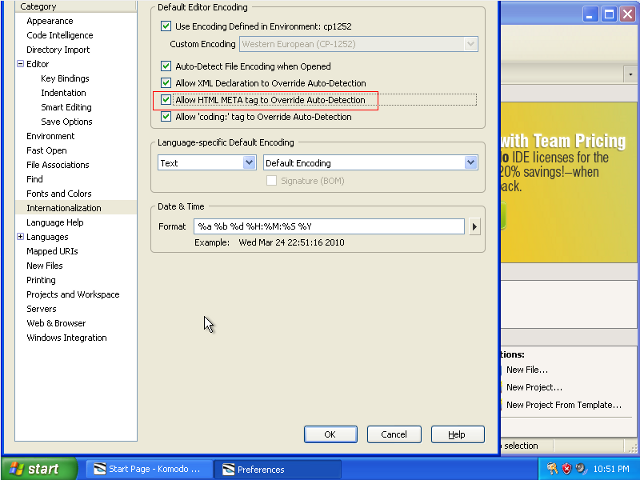Open the Windows Start menu

coord(39,469)
